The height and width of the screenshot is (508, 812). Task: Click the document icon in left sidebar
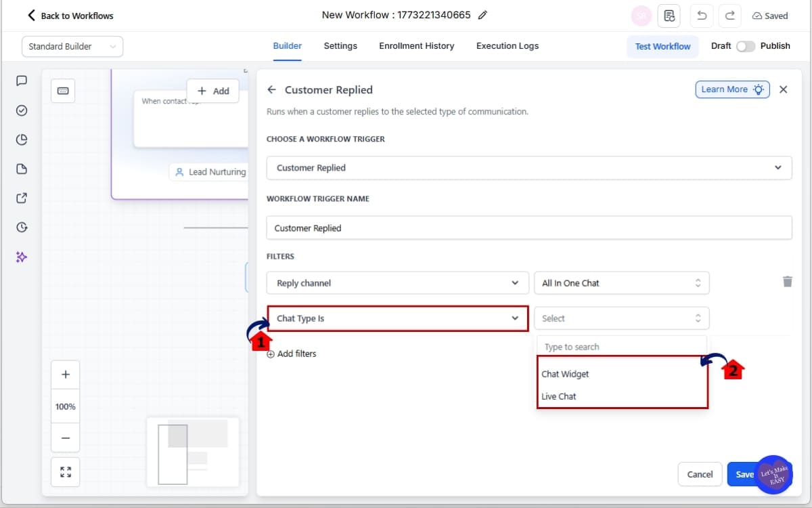point(21,169)
